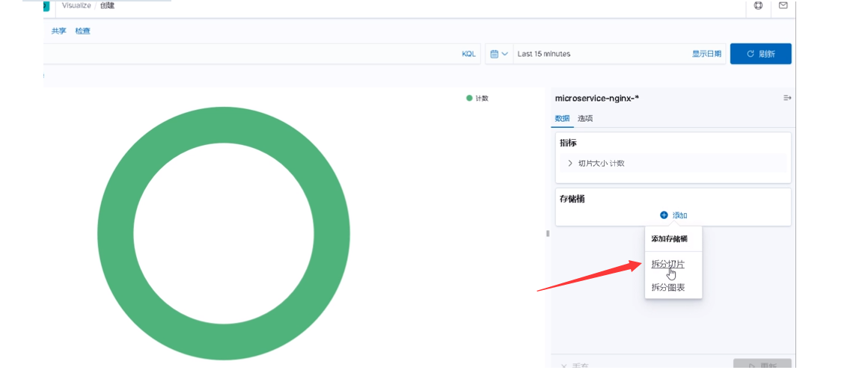Open the mail newsfeed icon
The height and width of the screenshot is (370, 868).
pyautogui.click(x=783, y=5)
